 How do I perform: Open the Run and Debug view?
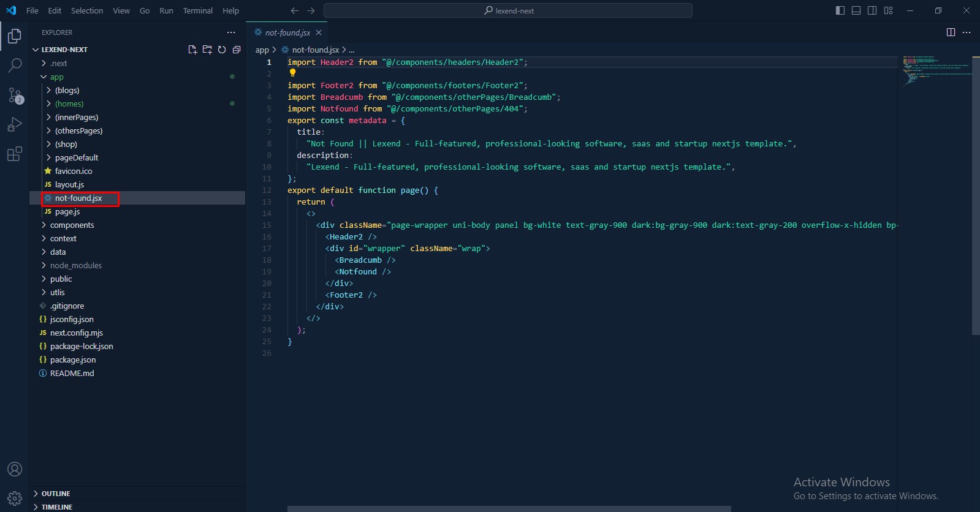pyautogui.click(x=15, y=125)
